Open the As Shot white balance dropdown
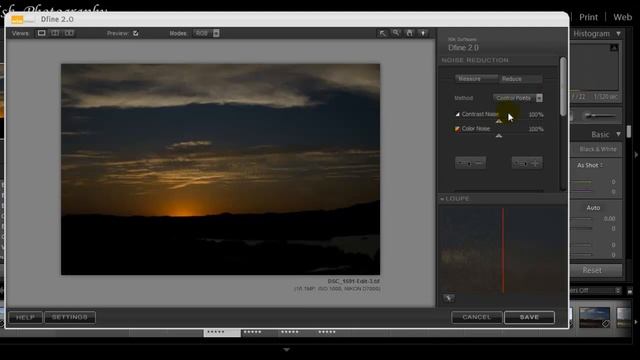This screenshot has width=640, height=360. (x=590, y=165)
